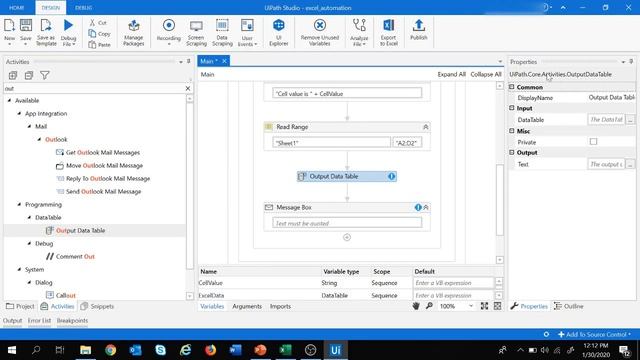Viewport: 640px width, 360px height.
Task: Collapse the Outlook tree node
Action: (x=40, y=140)
